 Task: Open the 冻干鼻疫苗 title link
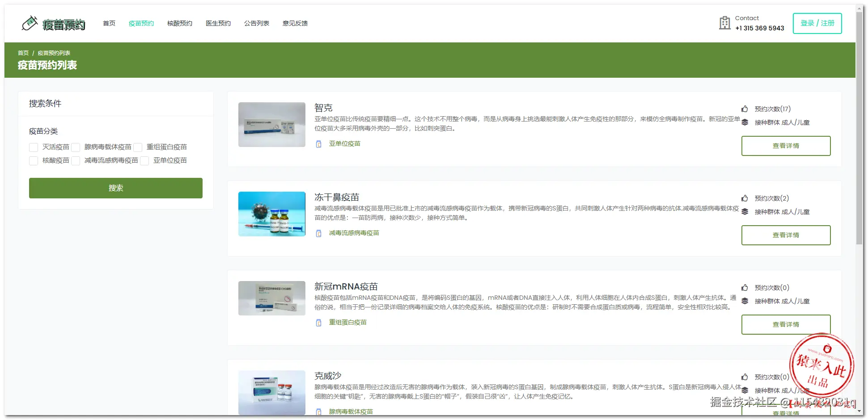pyautogui.click(x=337, y=197)
